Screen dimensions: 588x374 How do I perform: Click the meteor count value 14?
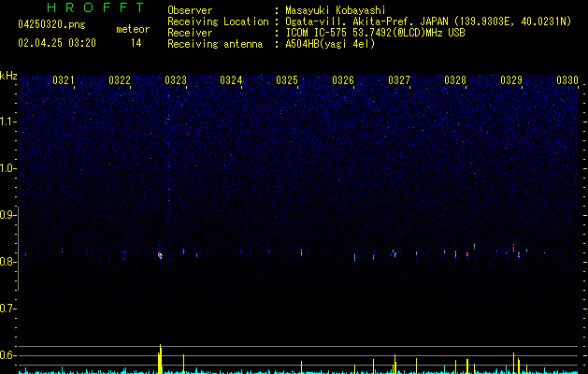136,43
